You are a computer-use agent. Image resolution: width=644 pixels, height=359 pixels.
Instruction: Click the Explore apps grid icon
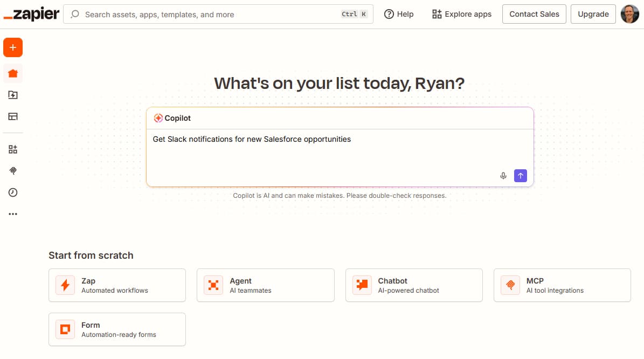(437, 14)
